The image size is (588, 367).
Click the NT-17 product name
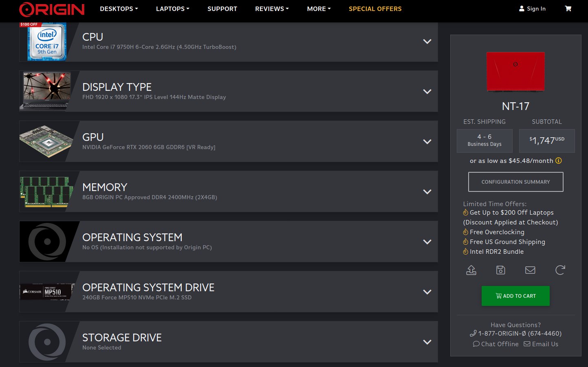tap(515, 106)
